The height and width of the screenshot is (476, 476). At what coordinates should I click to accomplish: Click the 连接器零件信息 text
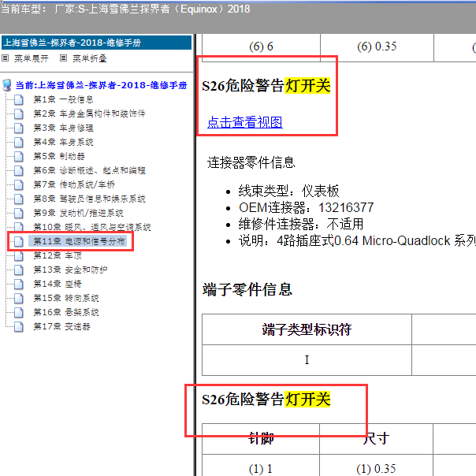click(x=251, y=162)
